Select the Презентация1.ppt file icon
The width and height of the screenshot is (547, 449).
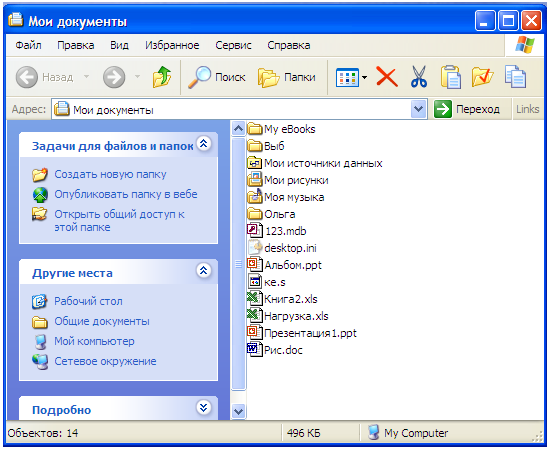pos(255,332)
